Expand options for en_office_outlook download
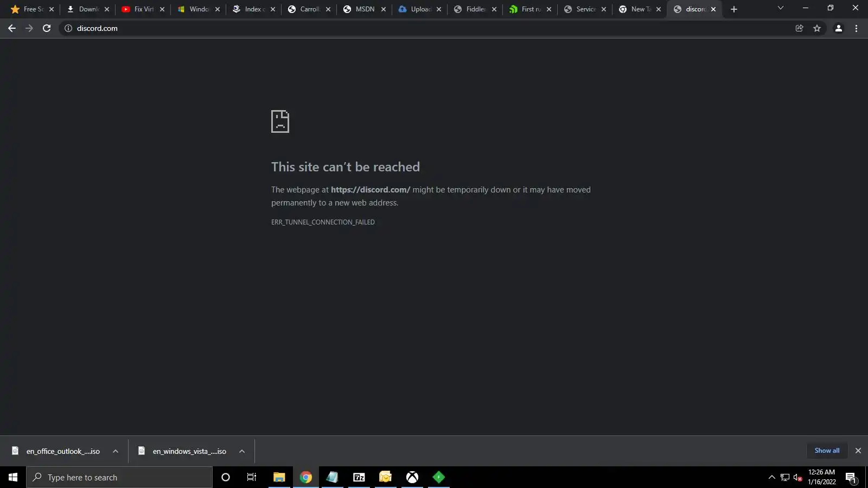Viewport: 868px width, 488px height. click(116, 451)
